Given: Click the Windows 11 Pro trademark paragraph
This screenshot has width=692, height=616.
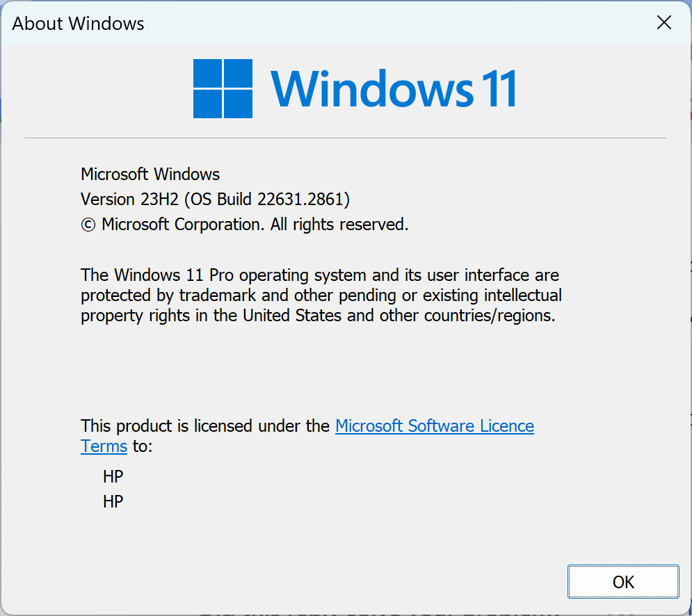Looking at the screenshot, I should [321, 295].
